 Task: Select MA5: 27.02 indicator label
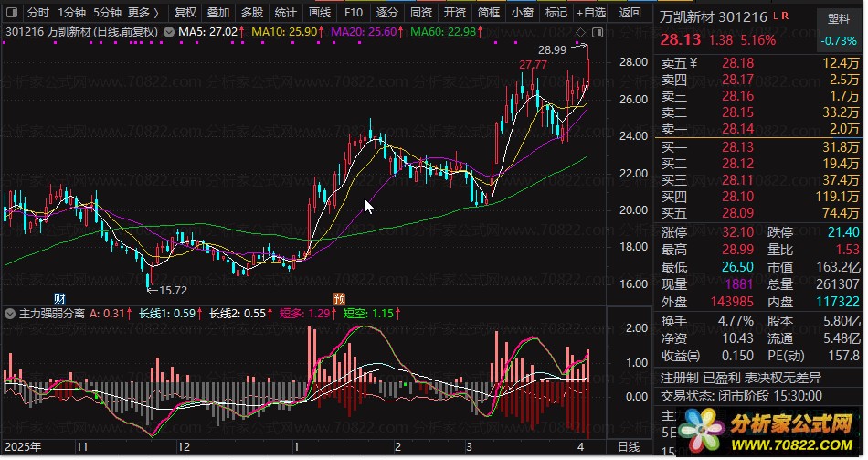click(x=210, y=32)
